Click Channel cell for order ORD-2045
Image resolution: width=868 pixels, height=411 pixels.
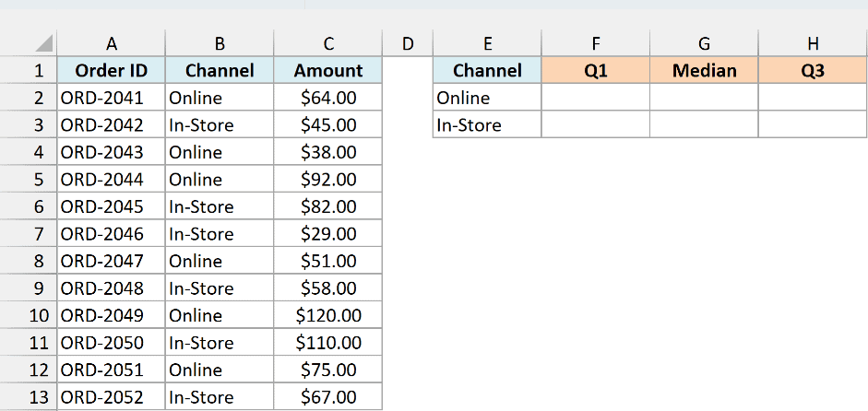(x=220, y=206)
